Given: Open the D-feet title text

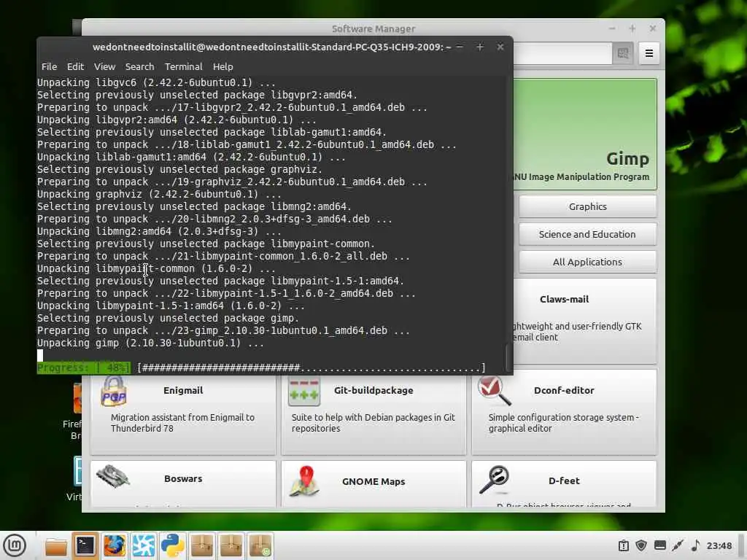Looking at the screenshot, I should click(564, 481).
